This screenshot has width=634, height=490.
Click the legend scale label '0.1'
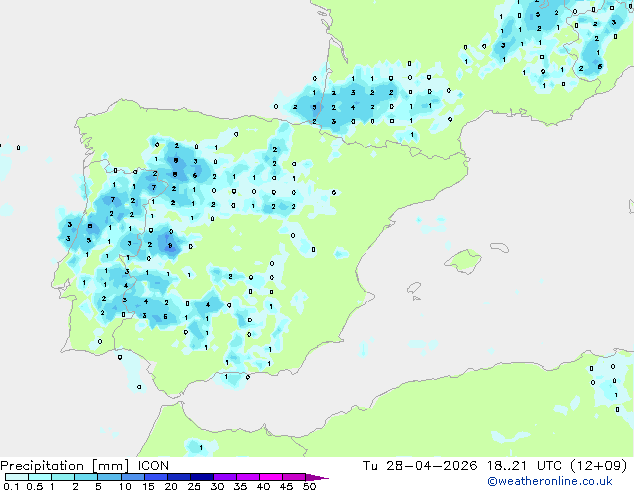11,486
